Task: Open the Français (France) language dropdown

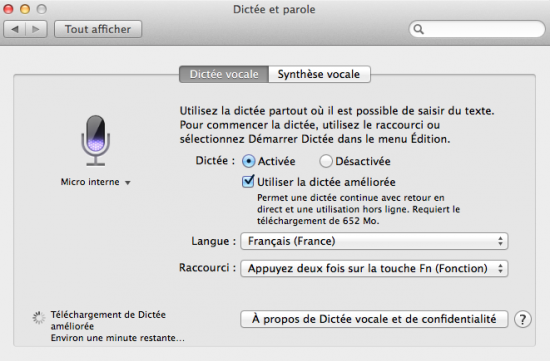Action: (x=374, y=241)
